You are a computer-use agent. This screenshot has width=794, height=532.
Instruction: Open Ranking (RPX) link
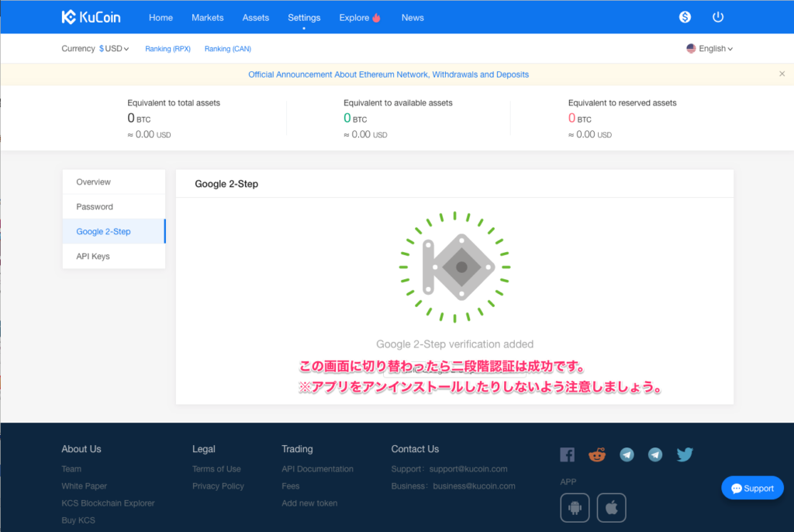pyautogui.click(x=167, y=49)
